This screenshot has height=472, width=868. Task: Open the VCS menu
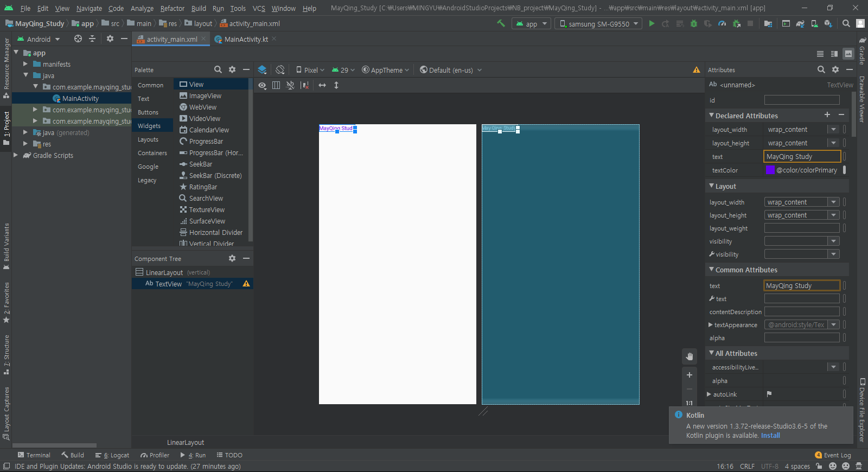[259, 8]
